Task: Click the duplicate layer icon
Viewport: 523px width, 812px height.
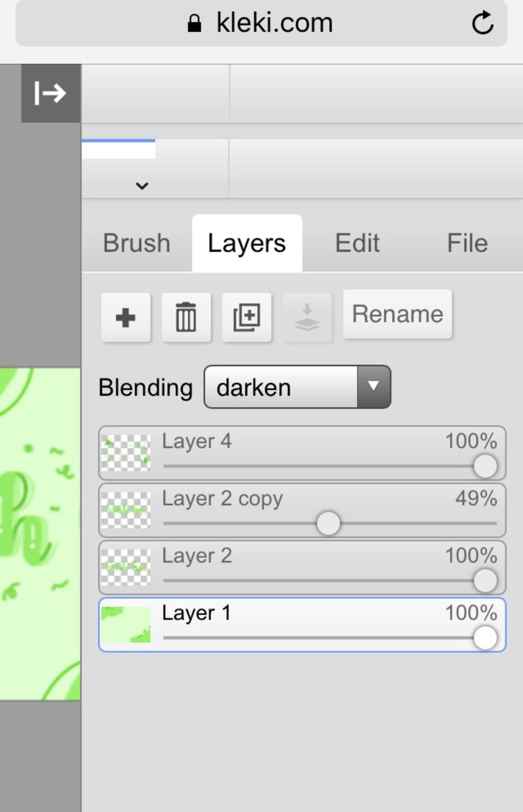Action: [247, 317]
